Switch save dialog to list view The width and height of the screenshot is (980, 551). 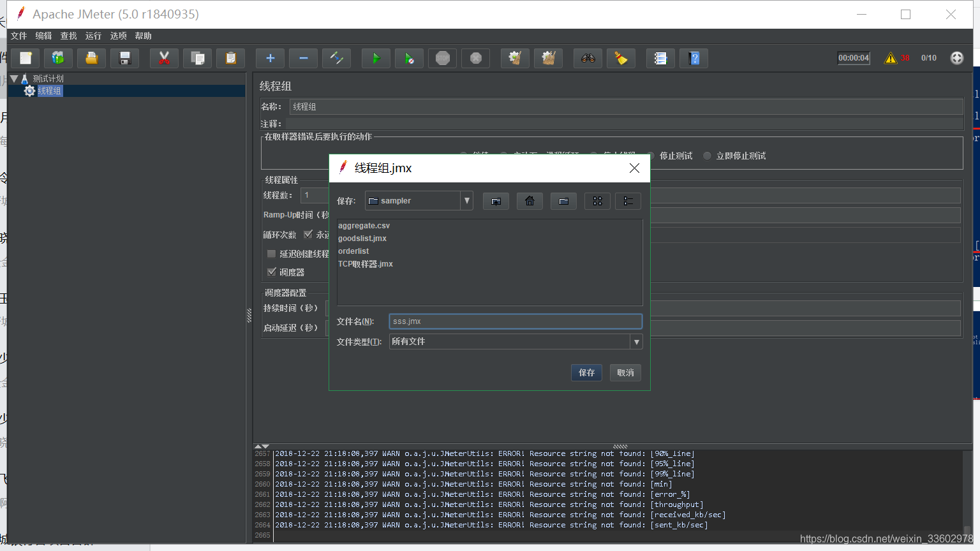(597, 201)
